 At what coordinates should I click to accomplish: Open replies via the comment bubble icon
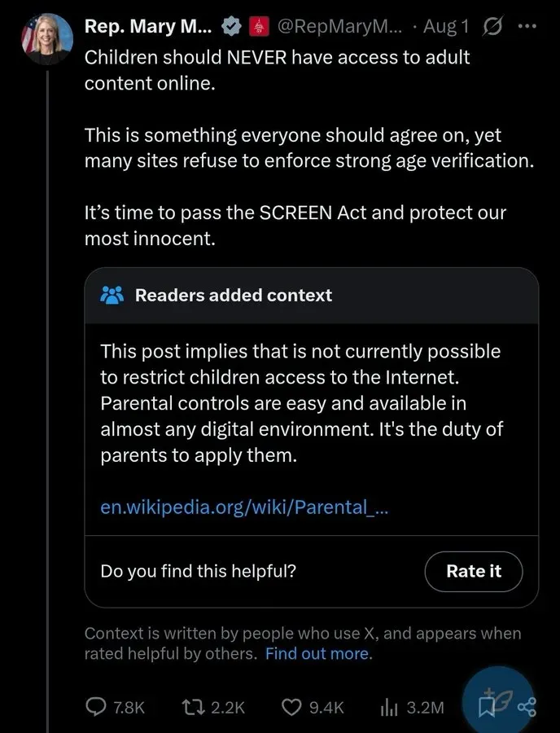tap(97, 707)
